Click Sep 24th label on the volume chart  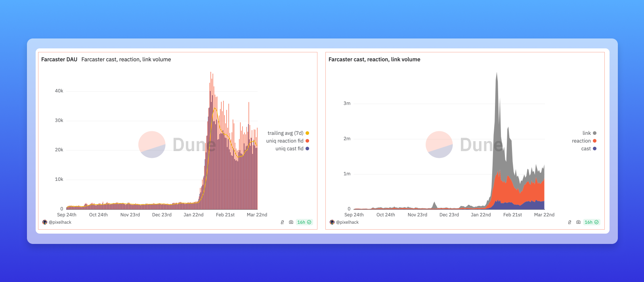coord(354,215)
